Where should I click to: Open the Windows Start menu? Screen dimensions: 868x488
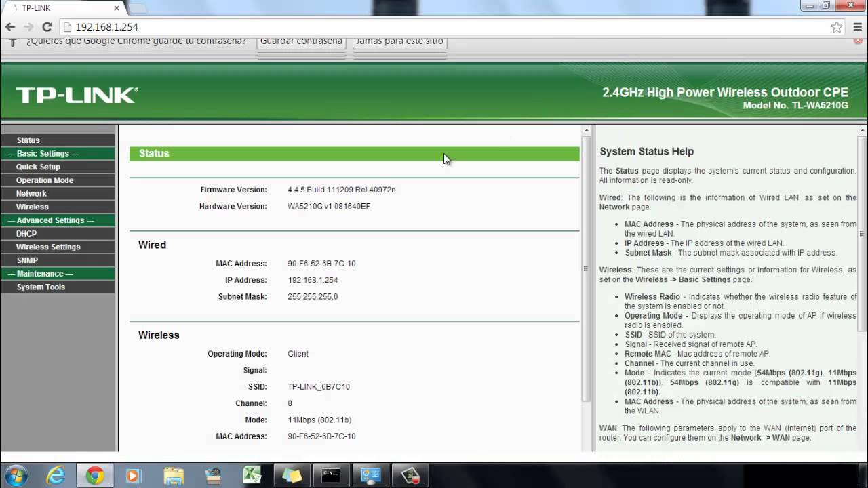point(15,475)
